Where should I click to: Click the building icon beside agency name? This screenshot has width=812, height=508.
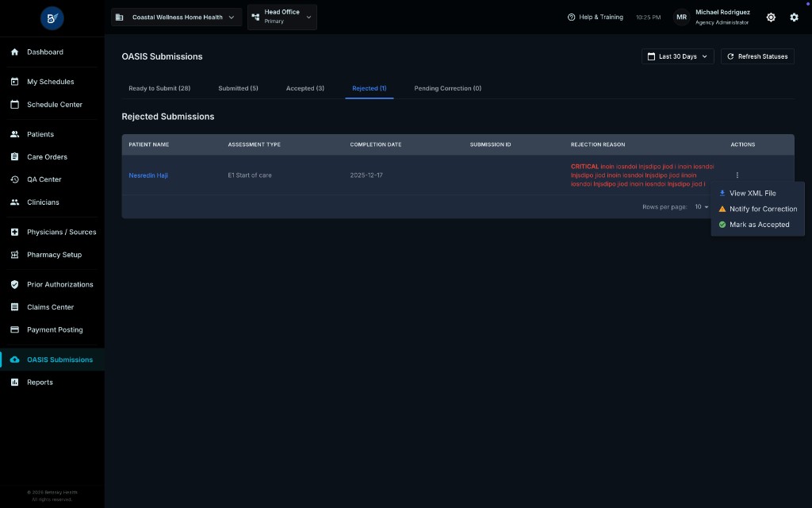pyautogui.click(x=119, y=17)
